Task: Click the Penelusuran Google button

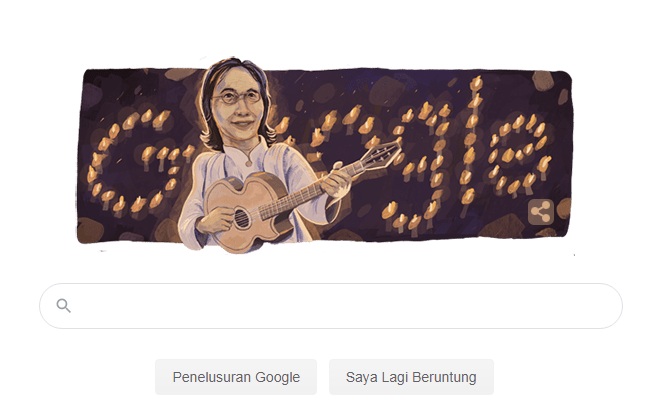Action: [x=236, y=377]
